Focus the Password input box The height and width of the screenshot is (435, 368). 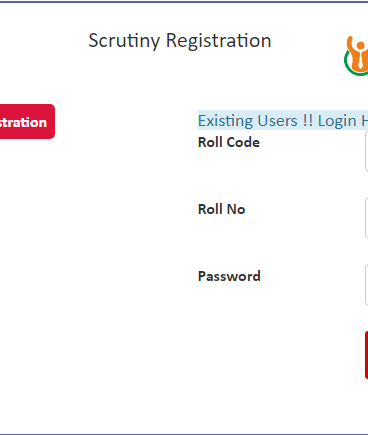point(366,285)
